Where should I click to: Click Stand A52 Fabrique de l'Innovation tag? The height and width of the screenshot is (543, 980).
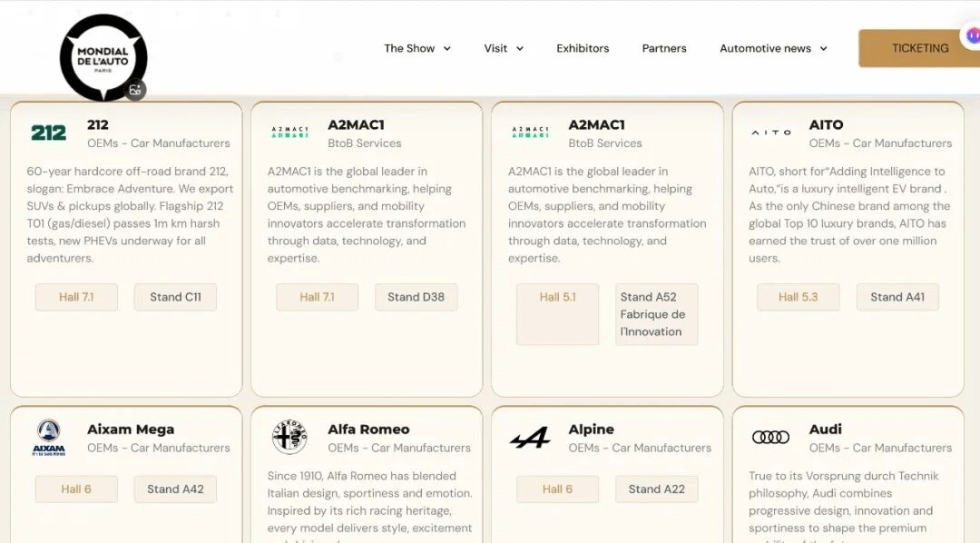[x=657, y=314]
